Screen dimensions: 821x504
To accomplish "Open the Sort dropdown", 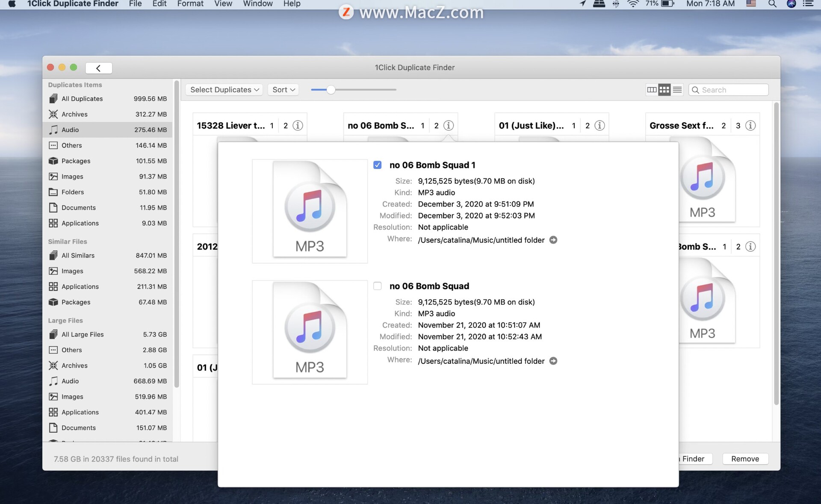I will [x=284, y=90].
